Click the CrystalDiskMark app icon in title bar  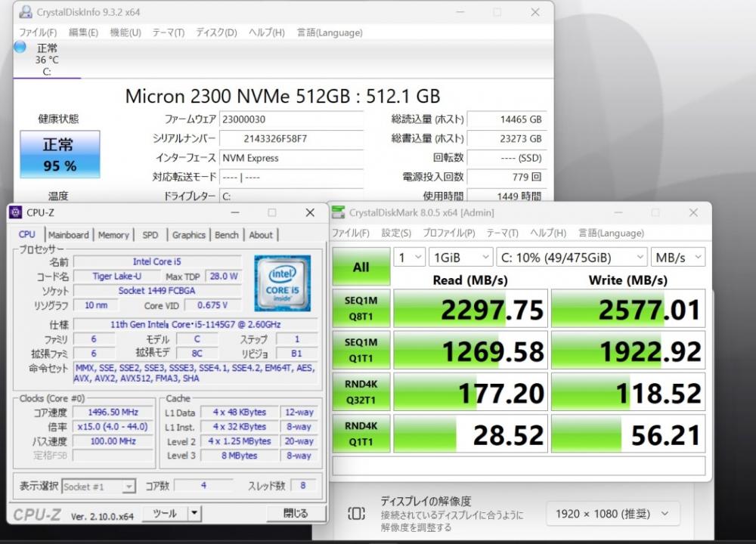pyautogui.click(x=339, y=212)
